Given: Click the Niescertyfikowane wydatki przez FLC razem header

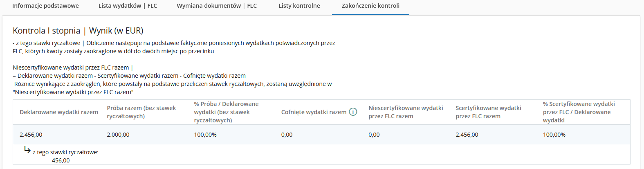Looking at the screenshot, I should coord(406,112).
